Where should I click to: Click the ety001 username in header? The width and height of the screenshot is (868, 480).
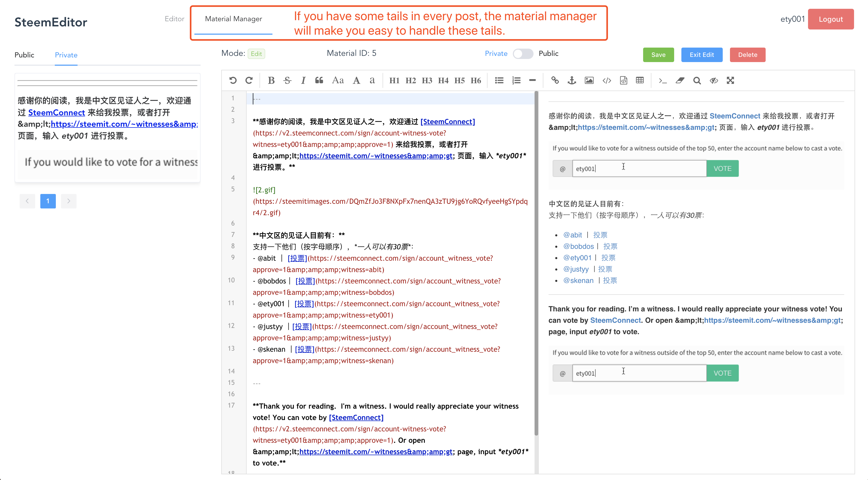coord(793,19)
